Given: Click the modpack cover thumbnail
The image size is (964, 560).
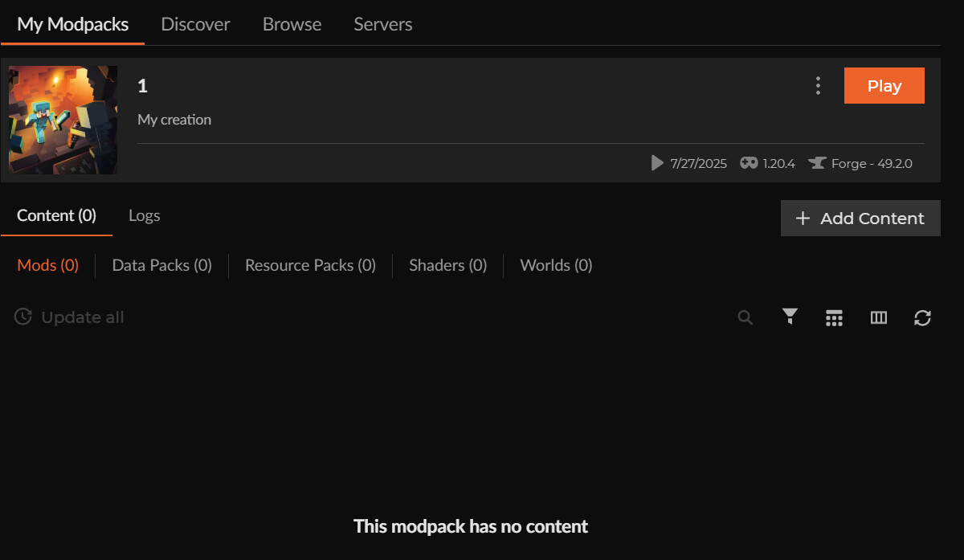Looking at the screenshot, I should pos(63,120).
